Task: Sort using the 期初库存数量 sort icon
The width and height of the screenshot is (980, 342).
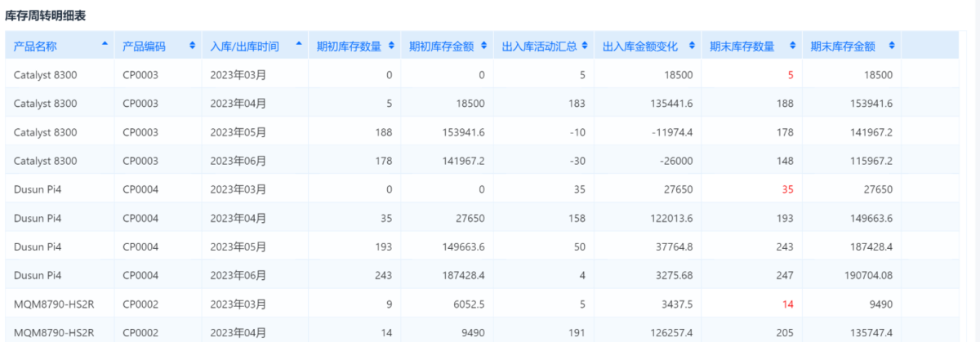Action: click(x=392, y=47)
